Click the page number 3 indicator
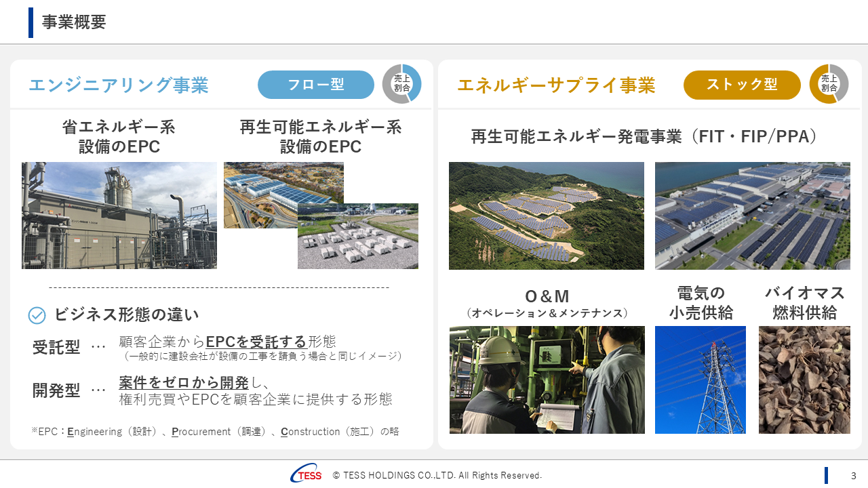 pyautogui.click(x=853, y=475)
